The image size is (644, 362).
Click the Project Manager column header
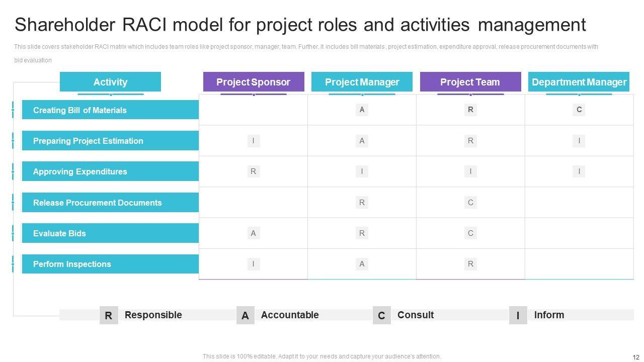(x=362, y=82)
